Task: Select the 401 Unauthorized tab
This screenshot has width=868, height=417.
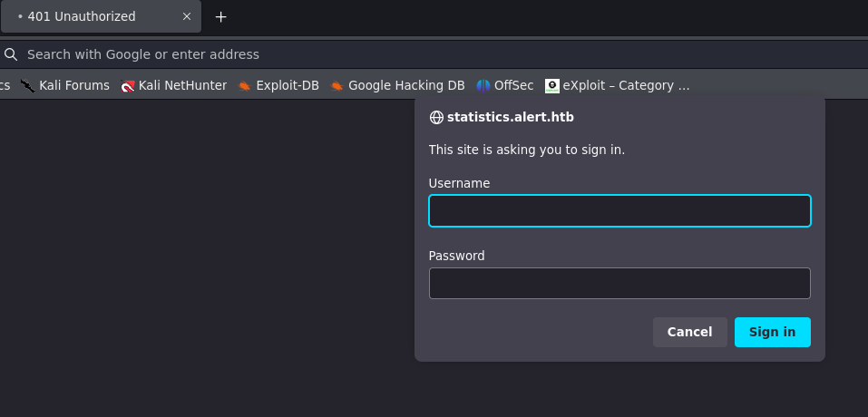Action: [x=91, y=16]
